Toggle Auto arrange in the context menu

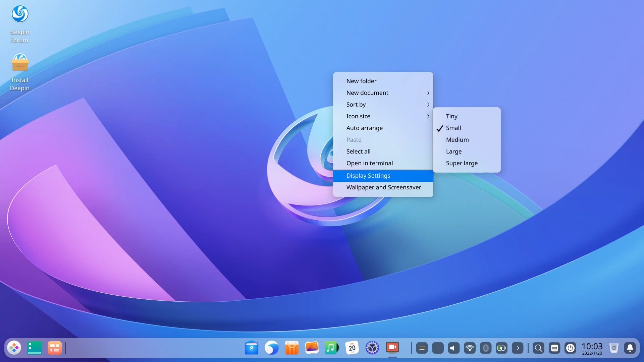(x=383, y=128)
